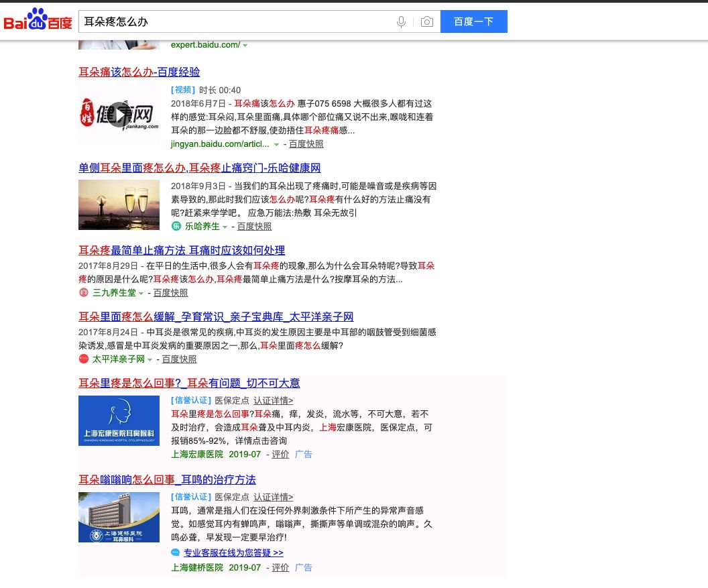Click the 百度一下 search button
The image size is (708, 588).
(473, 21)
